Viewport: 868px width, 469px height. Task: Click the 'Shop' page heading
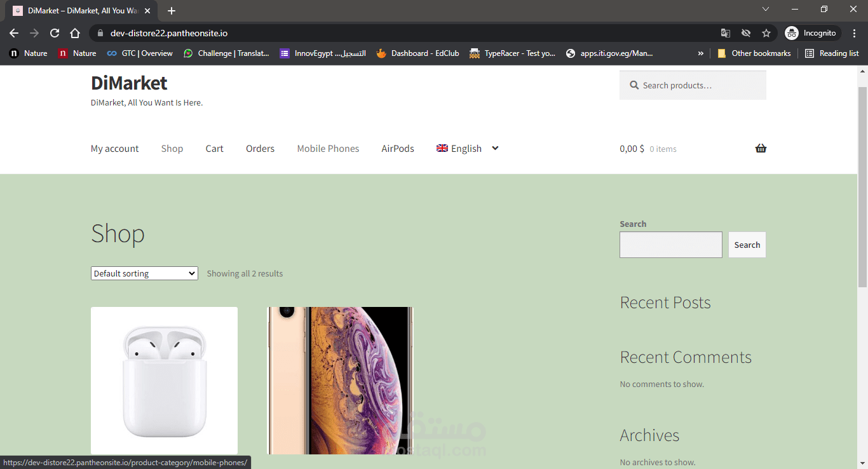tap(118, 234)
